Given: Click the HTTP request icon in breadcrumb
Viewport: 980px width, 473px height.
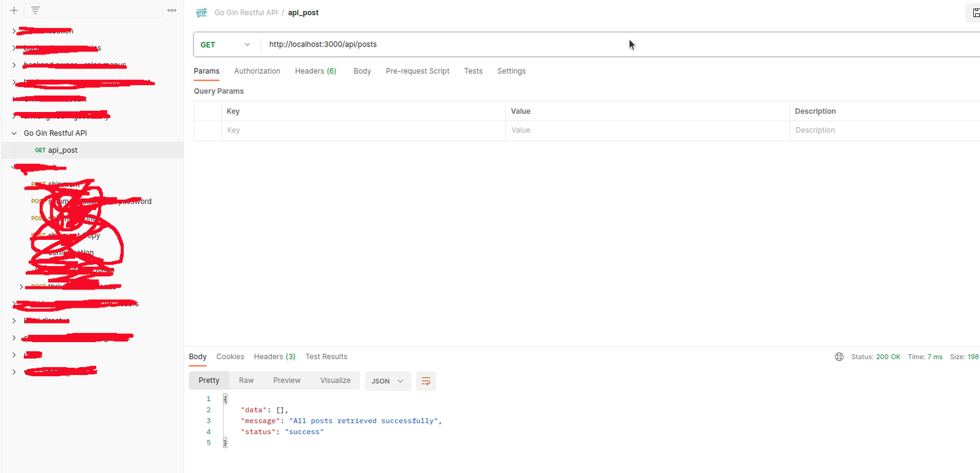Looking at the screenshot, I should 202,13.
